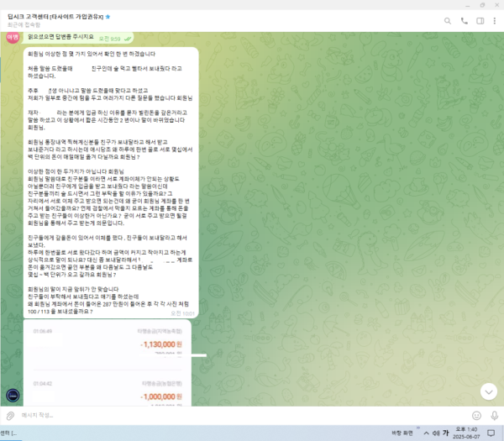Open the Windows notification center icon
The width and height of the screenshot is (504, 441).
pyautogui.click(x=491, y=433)
